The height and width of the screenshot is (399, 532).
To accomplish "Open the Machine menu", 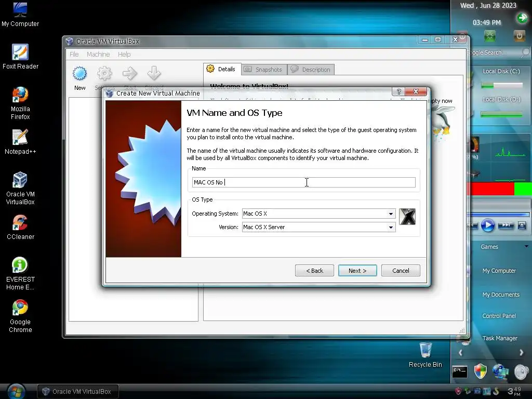I will pyautogui.click(x=98, y=54).
